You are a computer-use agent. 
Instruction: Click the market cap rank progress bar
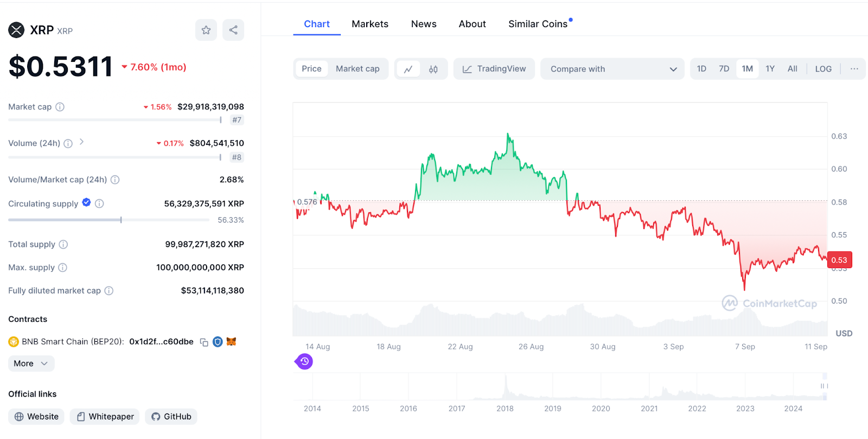coord(115,120)
